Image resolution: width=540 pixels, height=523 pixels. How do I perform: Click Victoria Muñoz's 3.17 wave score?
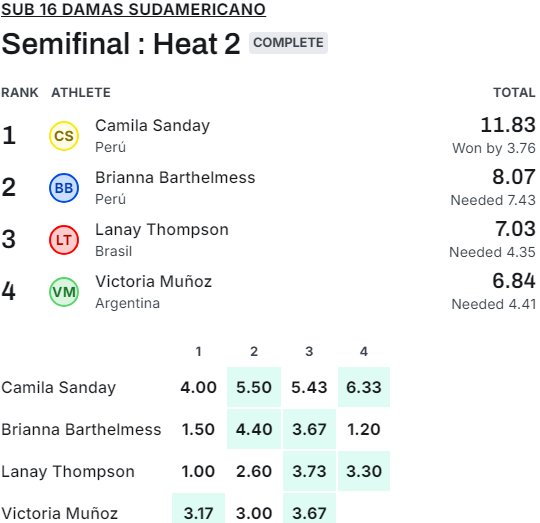pyautogui.click(x=198, y=510)
